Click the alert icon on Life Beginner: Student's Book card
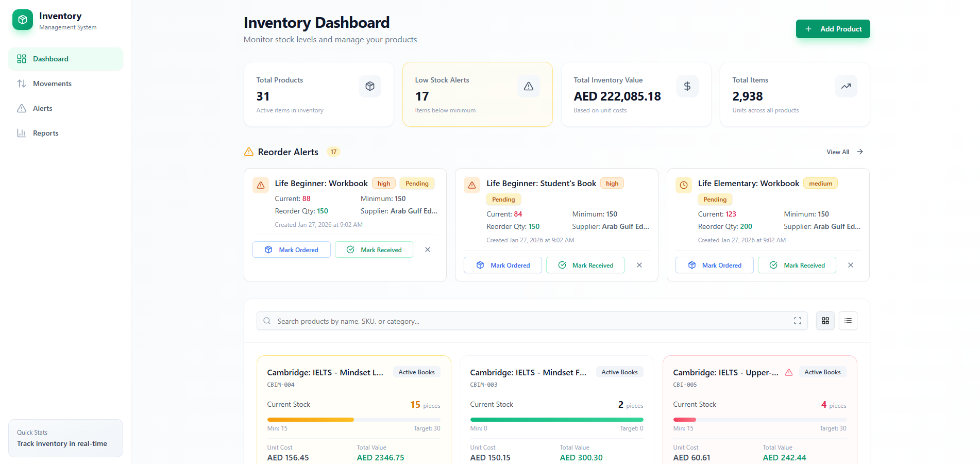Image resolution: width=980 pixels, height=464 pixels. (472, 185)
